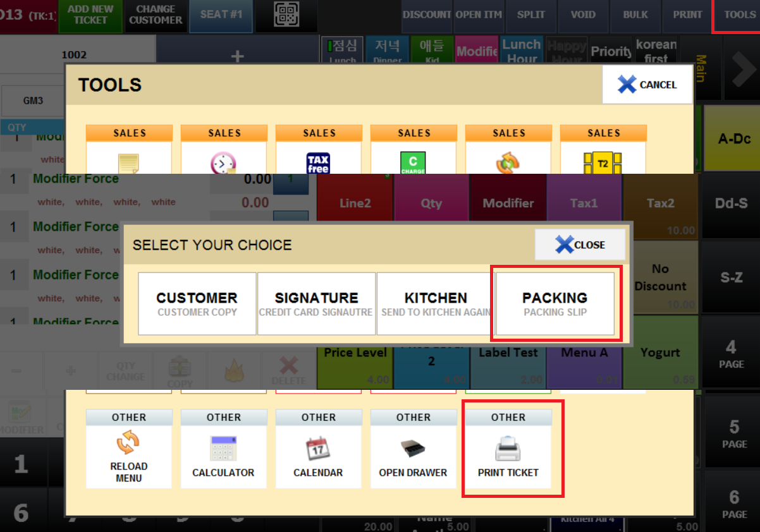The height and width of the screenshot is (532, 760).
Task: Click BULK in the top bar
Action: pyautogui.click(x=635, y=16)
